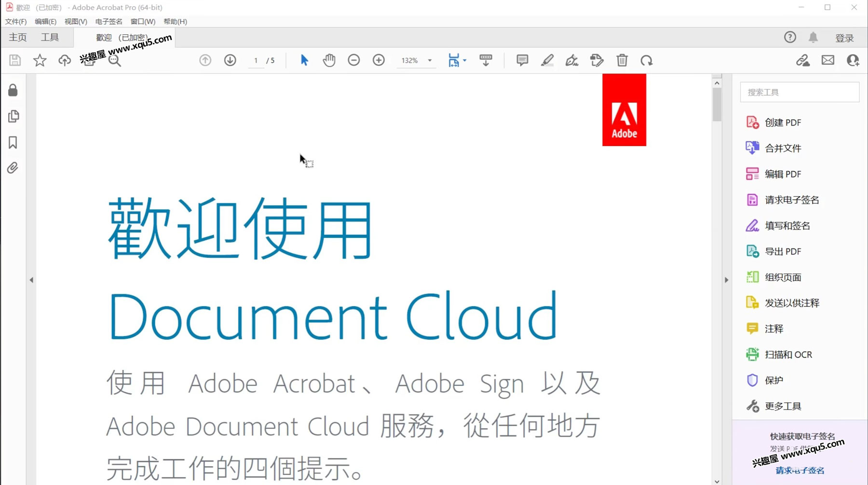Image resolution: width=868 pixels, height=485 pixels.
Task: Open the 窗口(W) menu
Action: (143, 22)
